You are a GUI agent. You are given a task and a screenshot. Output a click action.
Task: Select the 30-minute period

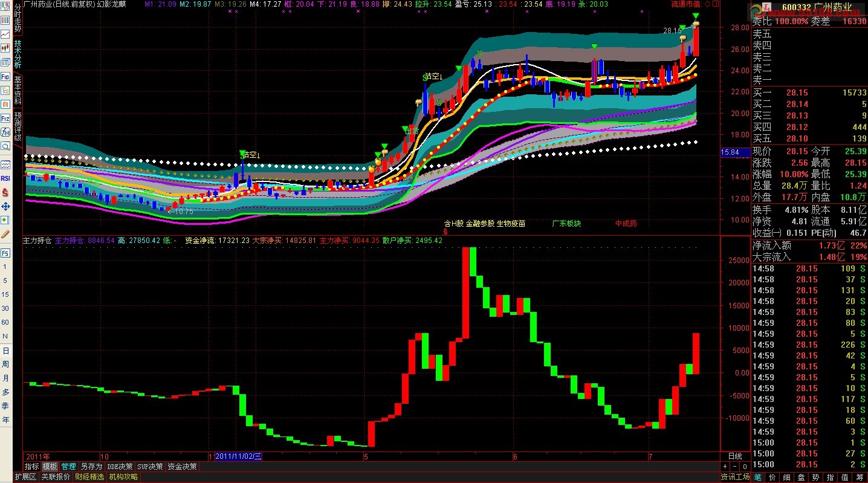coord(5,308)
